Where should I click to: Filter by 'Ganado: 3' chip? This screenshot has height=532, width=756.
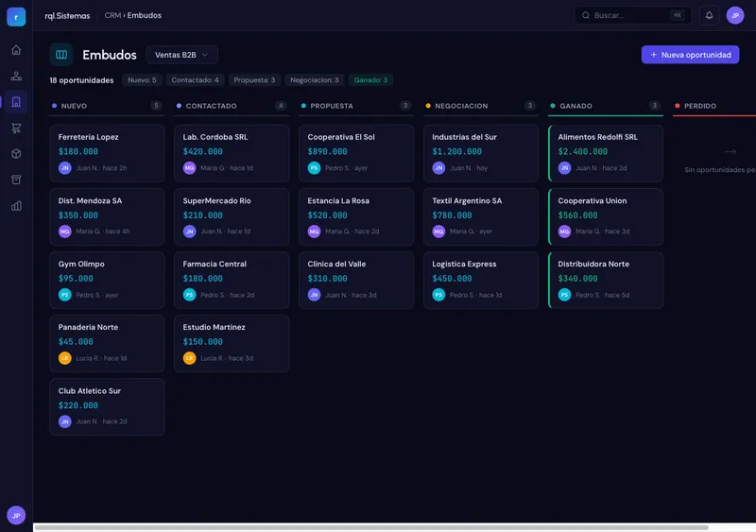coord(370,80)
